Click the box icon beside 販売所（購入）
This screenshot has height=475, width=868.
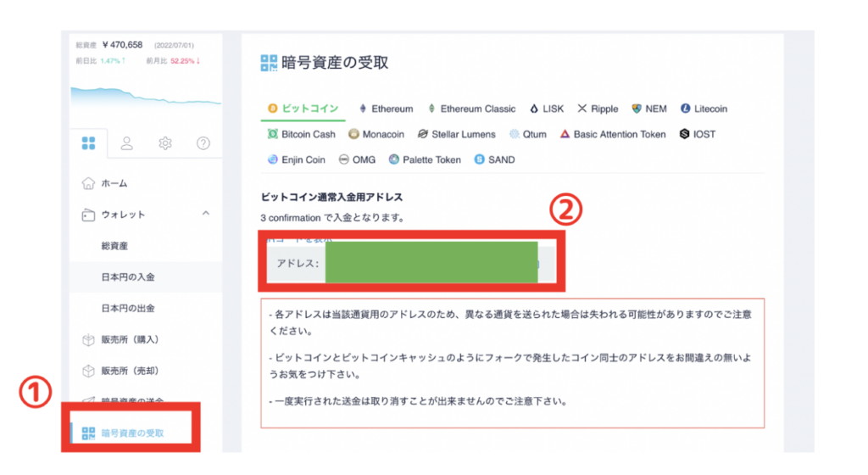pos(87,339)
